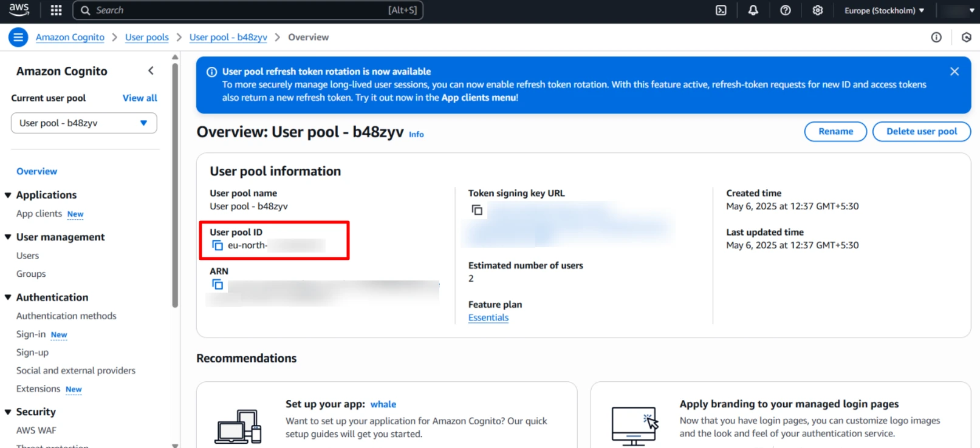Open Social and external providers
Viewport: 980px width, 448px height.
coord(76,370)
